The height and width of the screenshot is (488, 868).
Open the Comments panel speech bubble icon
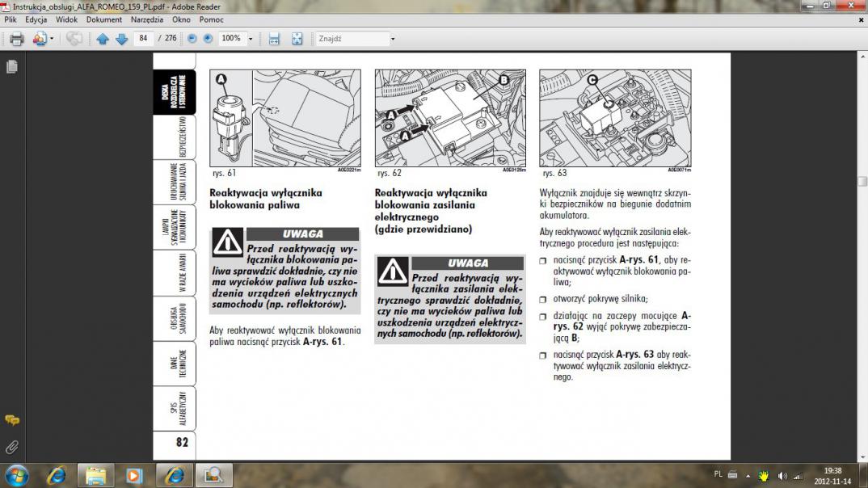pos(11,420)
